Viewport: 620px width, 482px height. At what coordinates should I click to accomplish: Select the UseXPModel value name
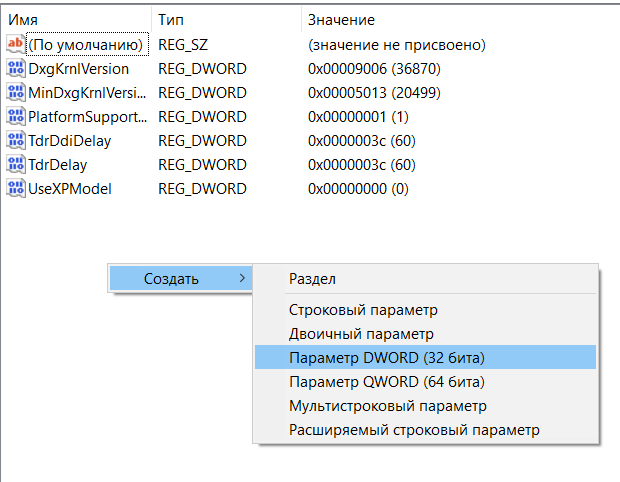[x=69, y=189]
